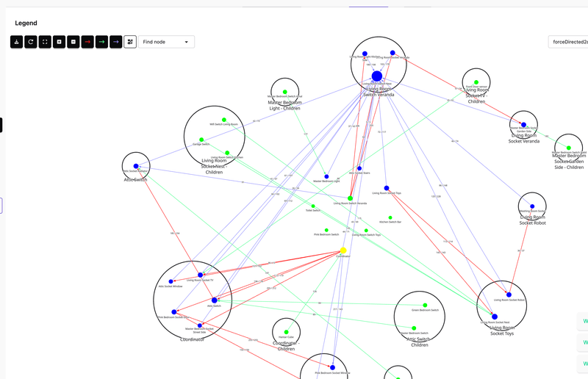Fit the graph to the screen

[x=45, y=42]
